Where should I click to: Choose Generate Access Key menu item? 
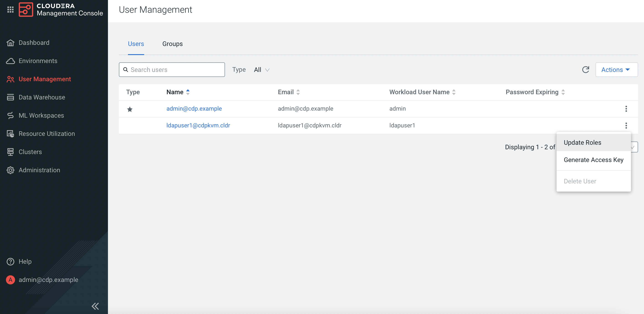click(x=593, y=160)
